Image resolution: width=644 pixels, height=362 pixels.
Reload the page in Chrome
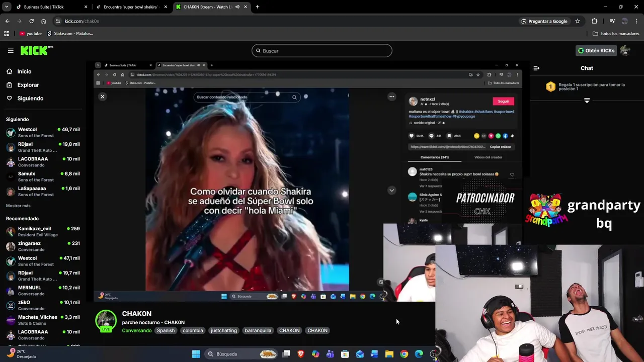31,21
